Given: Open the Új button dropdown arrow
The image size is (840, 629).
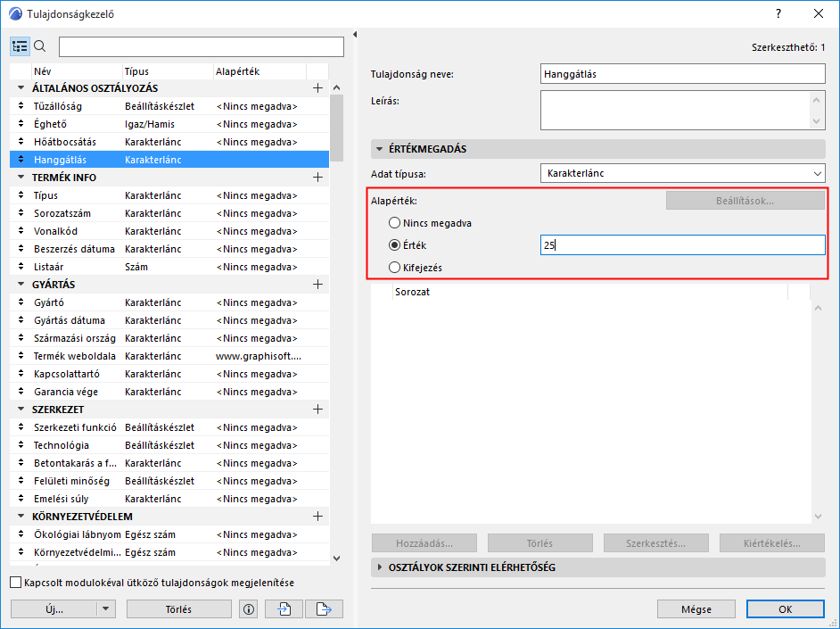Looking at the screenshot, I should pos(105,609).
